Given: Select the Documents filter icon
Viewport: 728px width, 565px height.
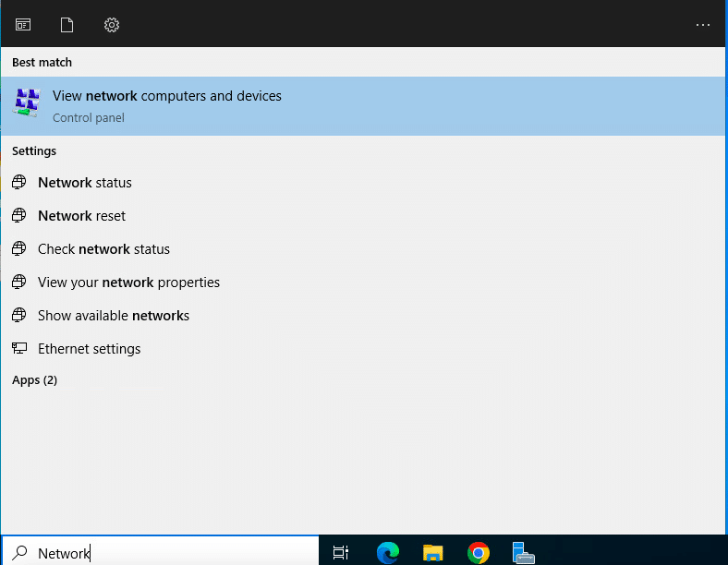Looking at the screenshot, I should point(67,25).
